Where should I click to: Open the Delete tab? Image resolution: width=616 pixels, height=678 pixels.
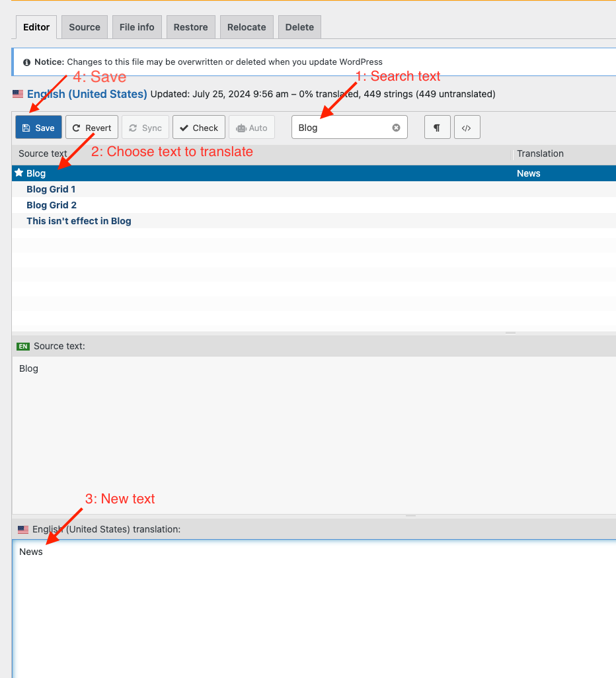point(299,27)
